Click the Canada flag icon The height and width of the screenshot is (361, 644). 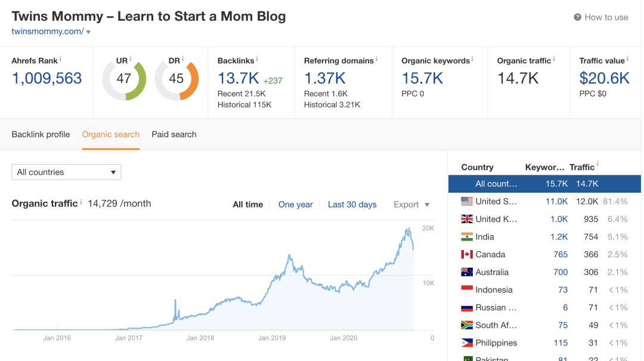tap(466, 255)
